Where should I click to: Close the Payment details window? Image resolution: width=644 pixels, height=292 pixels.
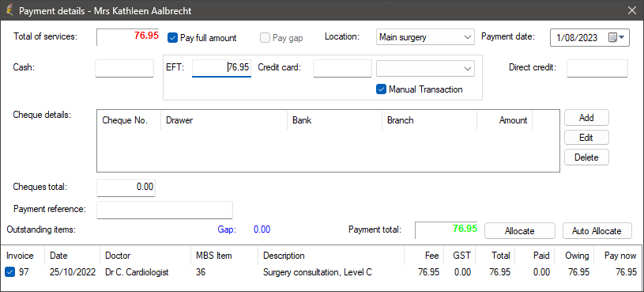point(632,10)
